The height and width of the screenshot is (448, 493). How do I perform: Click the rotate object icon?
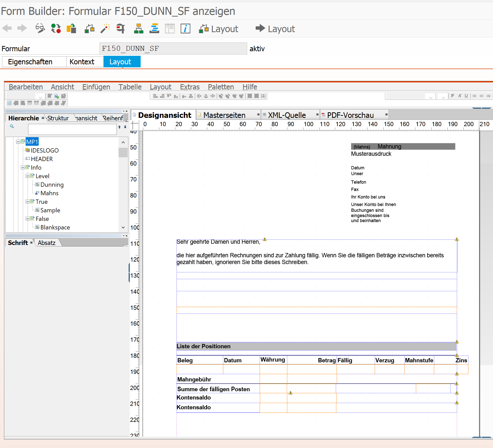[x=221, y=96]
